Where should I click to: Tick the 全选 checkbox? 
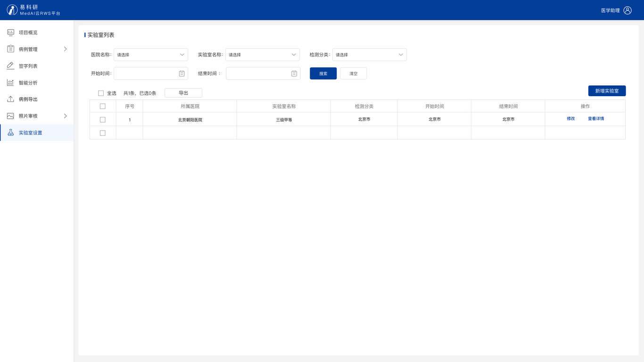pos(101,93)
